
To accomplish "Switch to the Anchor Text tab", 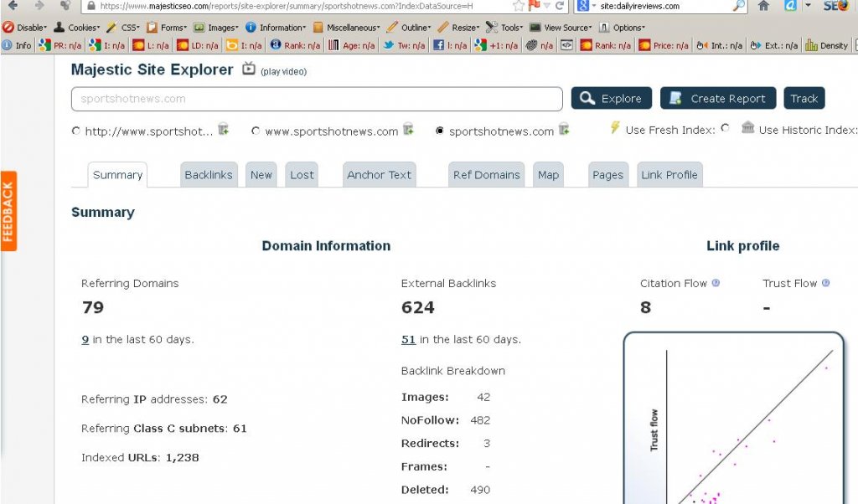I will pyautogui.click(x=380, y=175).
